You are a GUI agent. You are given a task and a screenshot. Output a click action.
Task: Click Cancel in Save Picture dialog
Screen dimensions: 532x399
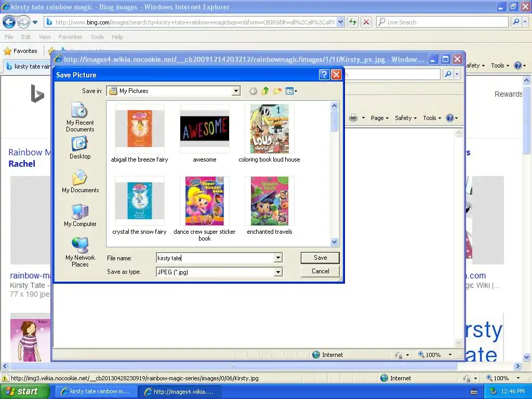320,271
